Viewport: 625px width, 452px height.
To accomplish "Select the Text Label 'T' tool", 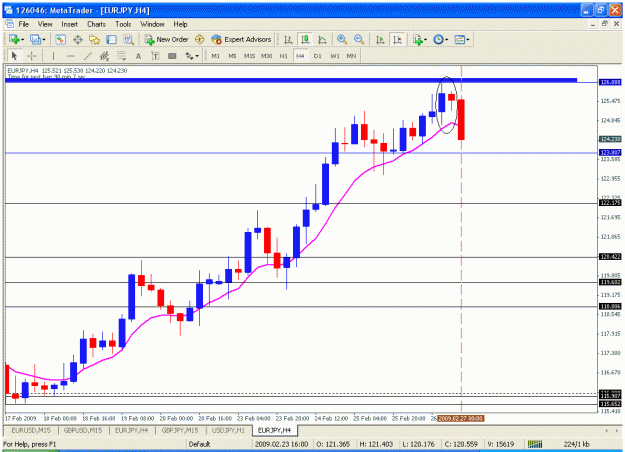I will (155, 56).
